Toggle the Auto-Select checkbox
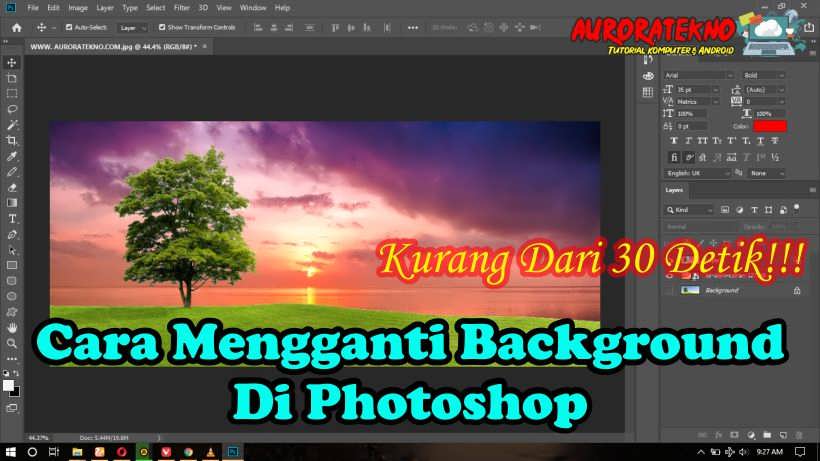Screen dimensions: 820x461 click(69, 27)
